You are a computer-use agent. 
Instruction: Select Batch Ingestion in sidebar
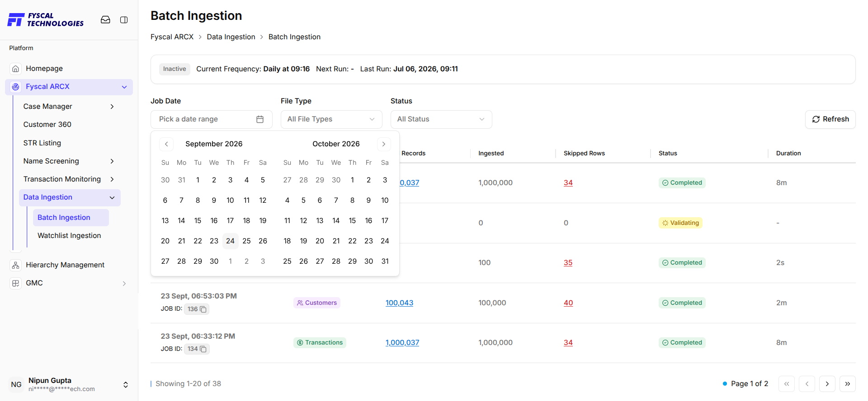tap(71, 218)
